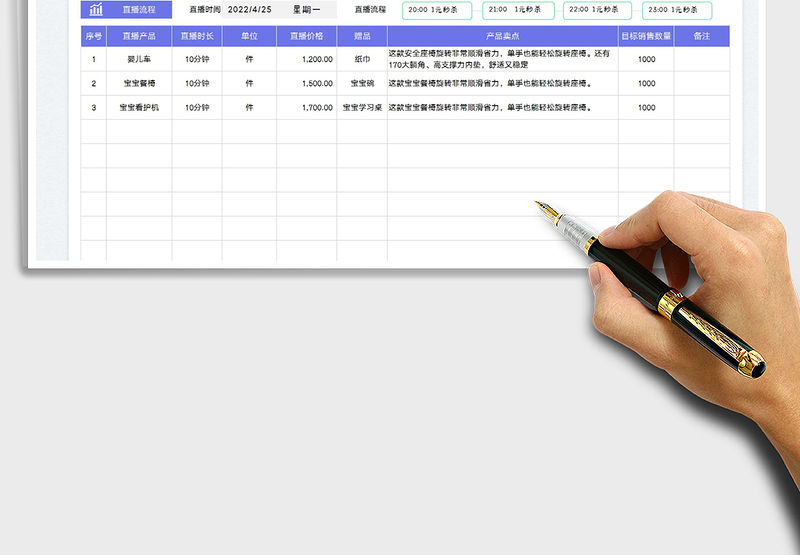The height and width of the screenshot is (555, 800).
Task: Click the purple 直播流程 title button
Action: (x=139, y=10)
